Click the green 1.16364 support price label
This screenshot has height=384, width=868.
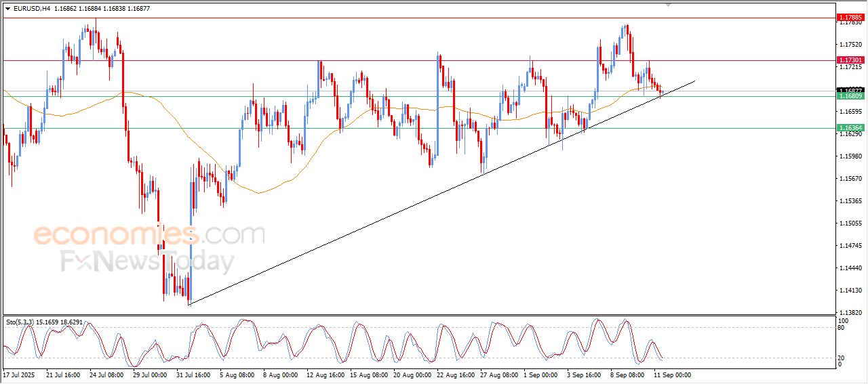[x=850, y=127]
